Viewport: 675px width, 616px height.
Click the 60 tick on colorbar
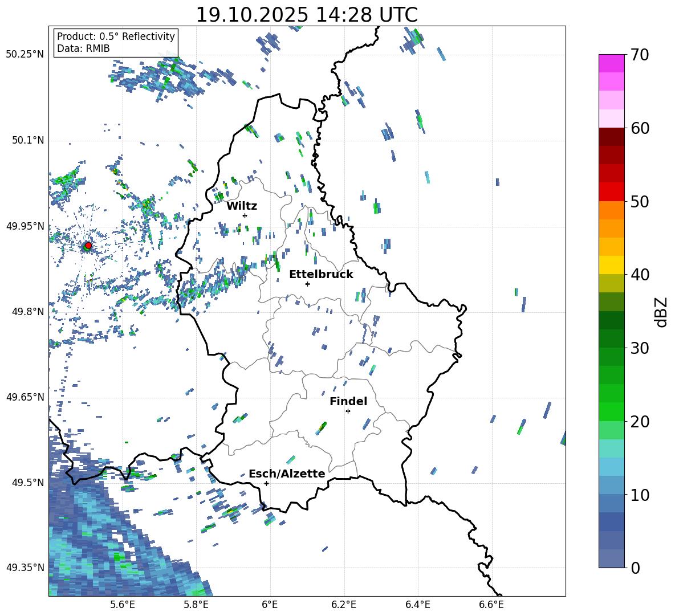639,128
